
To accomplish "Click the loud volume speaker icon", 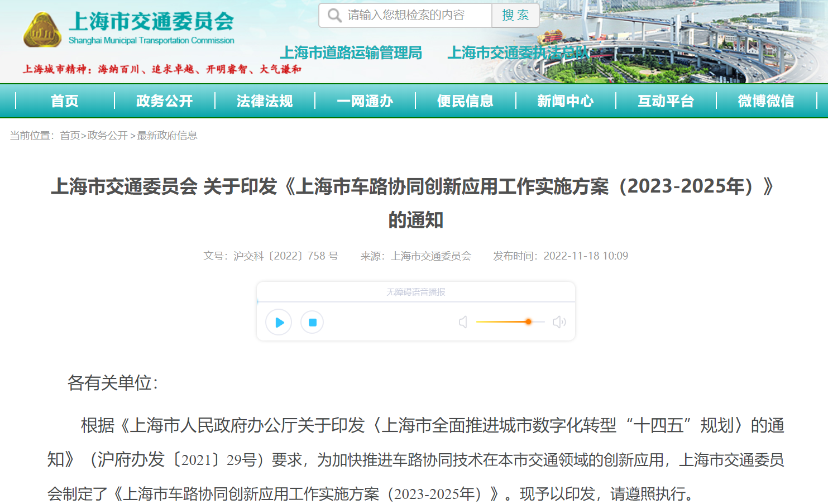I will 559,322.
